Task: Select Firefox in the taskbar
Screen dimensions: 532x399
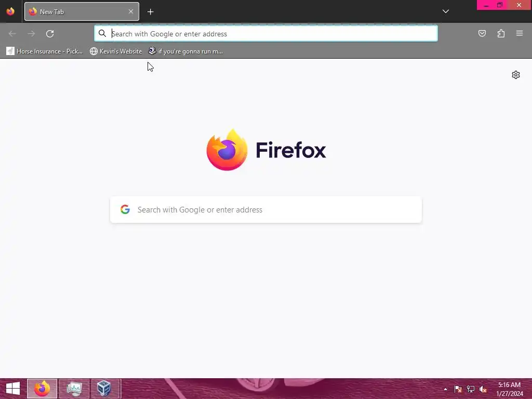Action: 42,389
